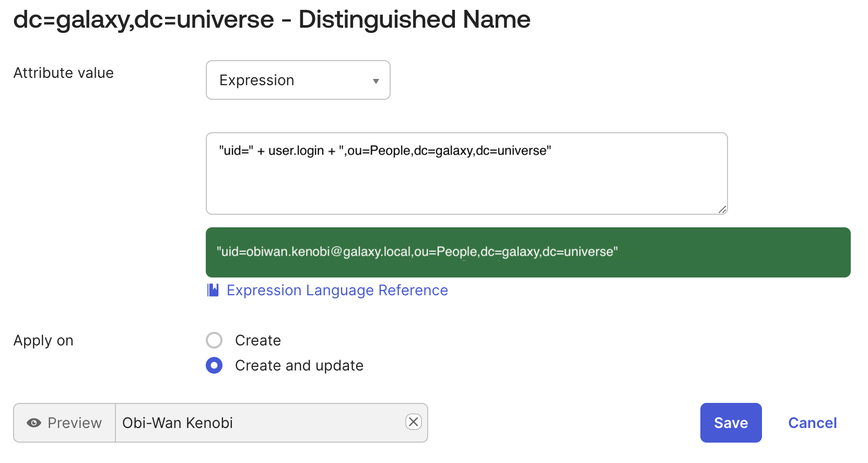
Task: Click the eye icon in the Preview button
Action: pyautogui.click(x=34, y=423)
